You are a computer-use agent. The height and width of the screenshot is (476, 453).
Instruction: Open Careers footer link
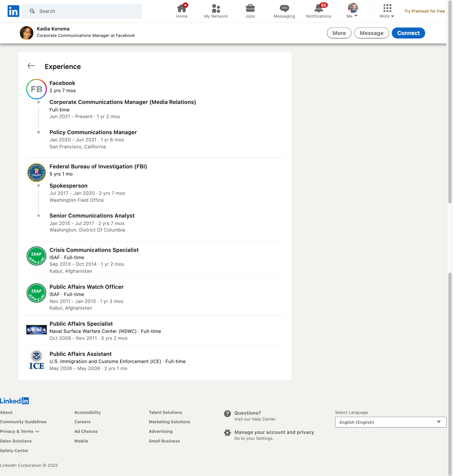82,422
